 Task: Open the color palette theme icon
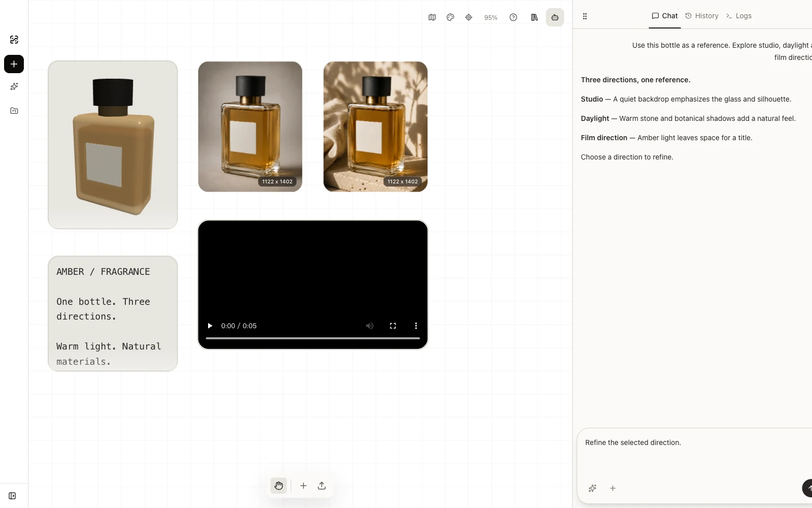coord(450,17)
